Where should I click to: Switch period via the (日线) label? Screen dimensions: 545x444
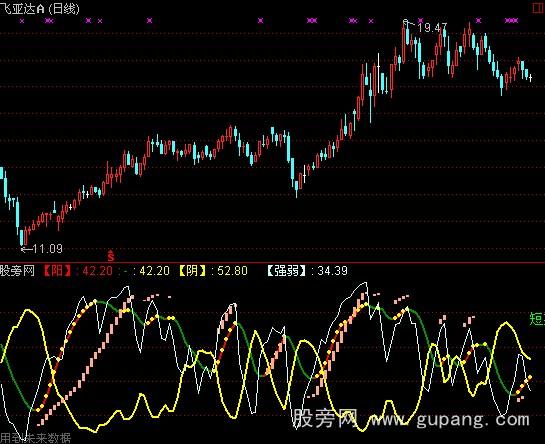click(x=64, y=8)
